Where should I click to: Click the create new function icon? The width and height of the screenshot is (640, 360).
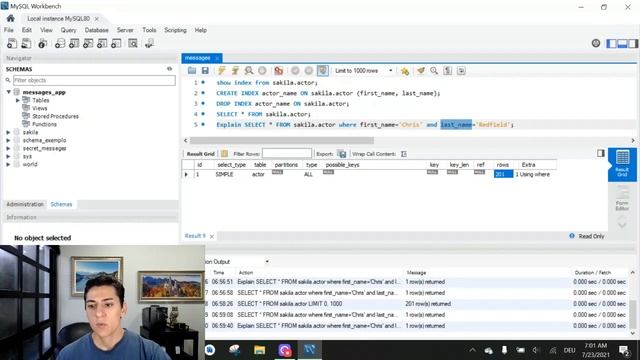click(116, 43)
